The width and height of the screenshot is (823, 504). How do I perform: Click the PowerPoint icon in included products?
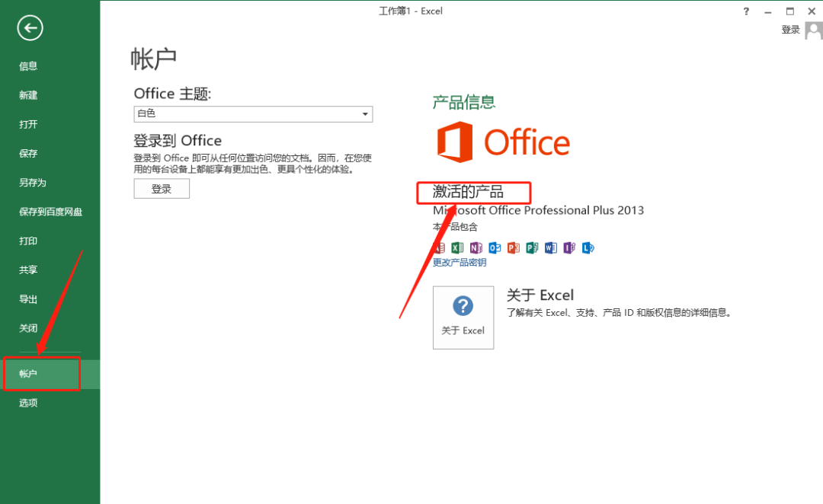tap(514, 247)
